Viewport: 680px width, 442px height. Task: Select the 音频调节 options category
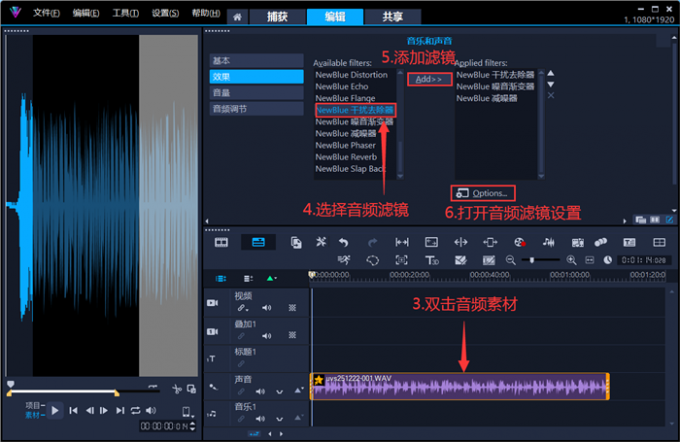256,109
